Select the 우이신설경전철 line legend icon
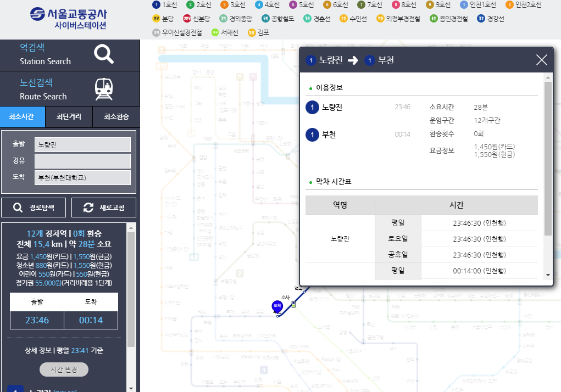 [156, 32]
